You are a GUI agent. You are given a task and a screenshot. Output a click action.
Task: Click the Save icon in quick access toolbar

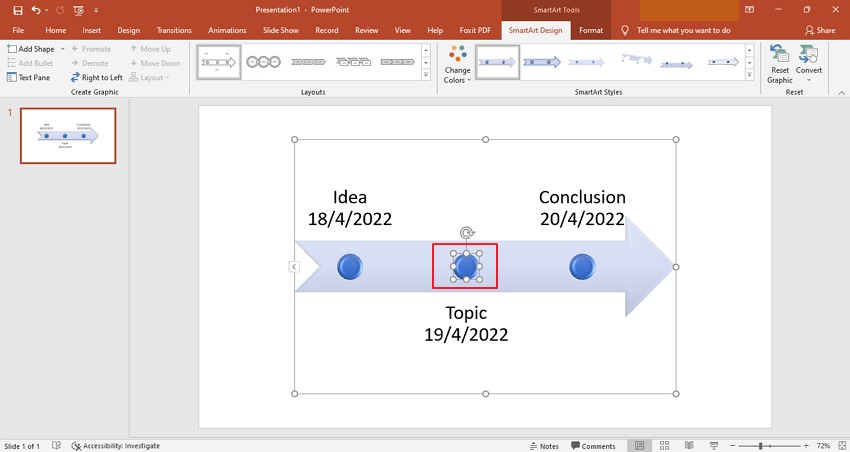17,10
